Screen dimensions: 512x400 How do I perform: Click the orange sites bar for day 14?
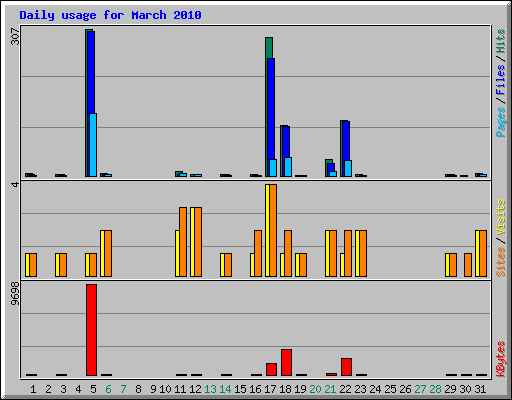228,265
